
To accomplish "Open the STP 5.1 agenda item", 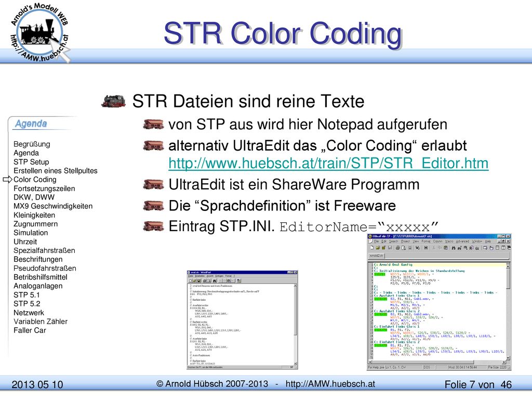I will pos(26,295).
